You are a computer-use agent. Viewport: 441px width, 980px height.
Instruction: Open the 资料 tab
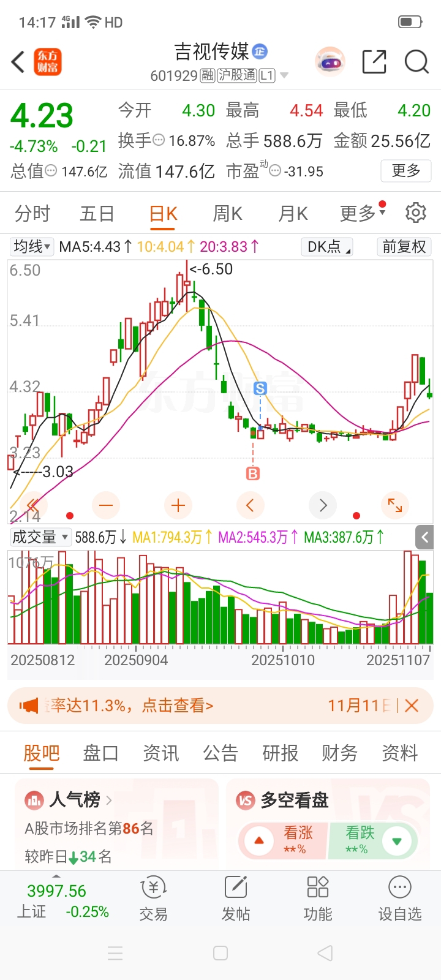[x=400, y=753]
